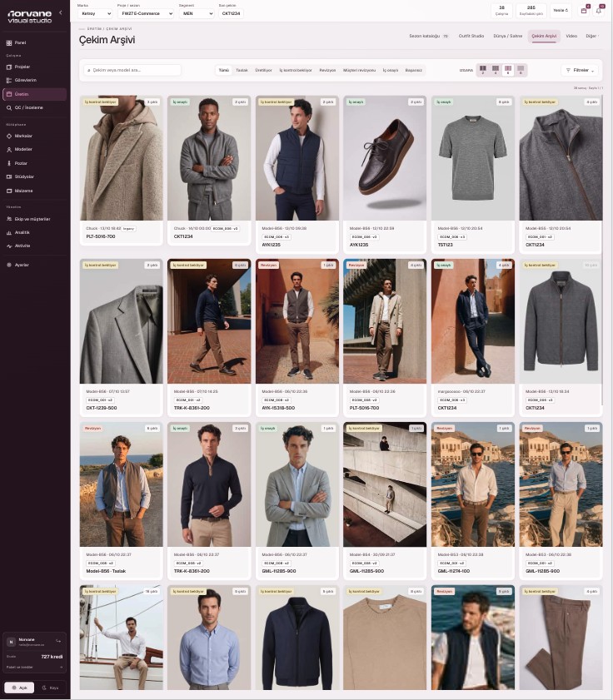Open Pozlar library
Image resolution: width=613 pixels, height=700 pixels.
tap(34, 163)
